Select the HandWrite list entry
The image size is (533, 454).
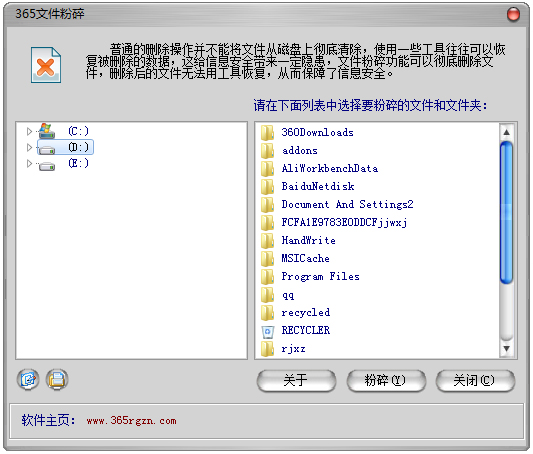point(309,240)
